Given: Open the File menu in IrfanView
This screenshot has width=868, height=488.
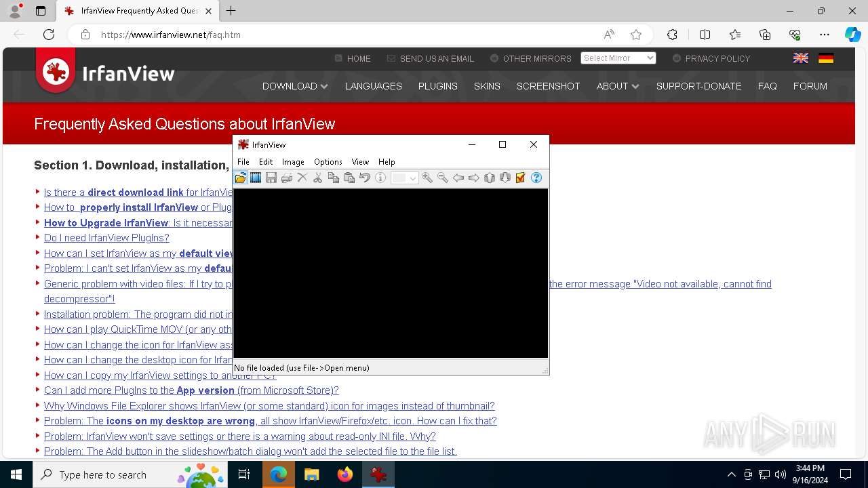Looking at the screenshot, I should [x=243, y=162].
